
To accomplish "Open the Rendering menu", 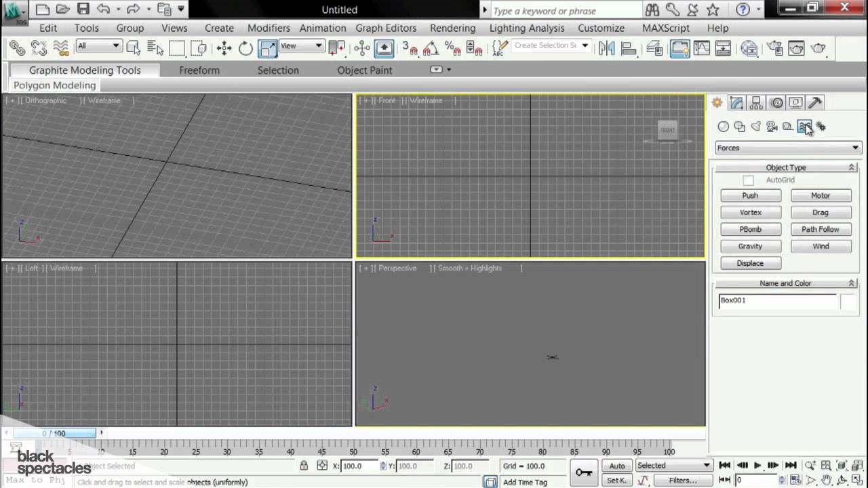I will tap(452, 28).
